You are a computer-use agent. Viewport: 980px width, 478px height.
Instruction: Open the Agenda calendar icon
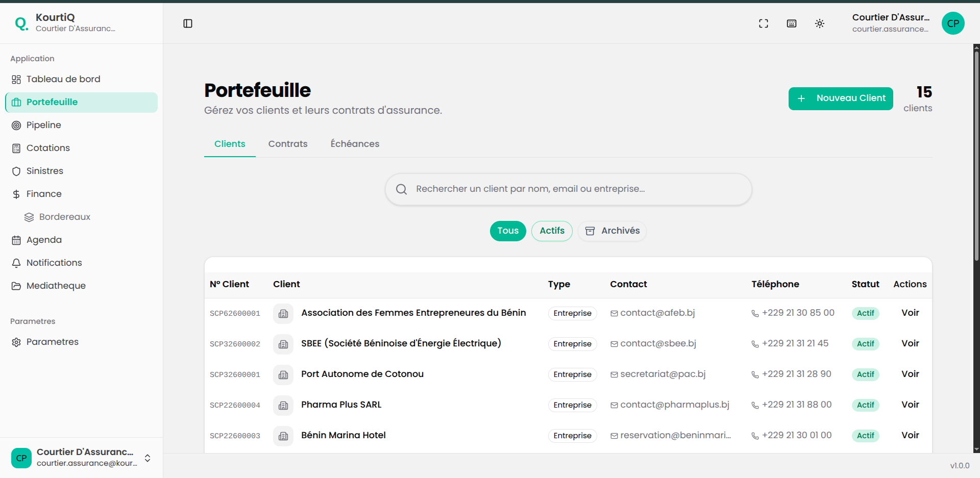pyautogui.click(x=16, y=240)
